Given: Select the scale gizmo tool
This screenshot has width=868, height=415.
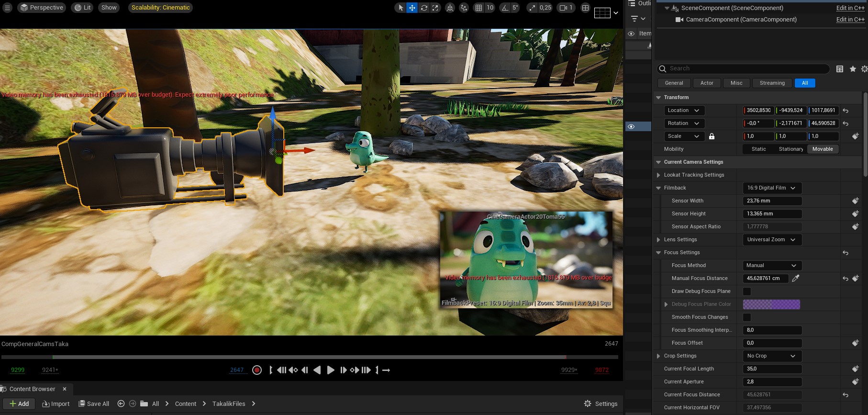Looking at the screenshot, I should click(x=435, y=8).
